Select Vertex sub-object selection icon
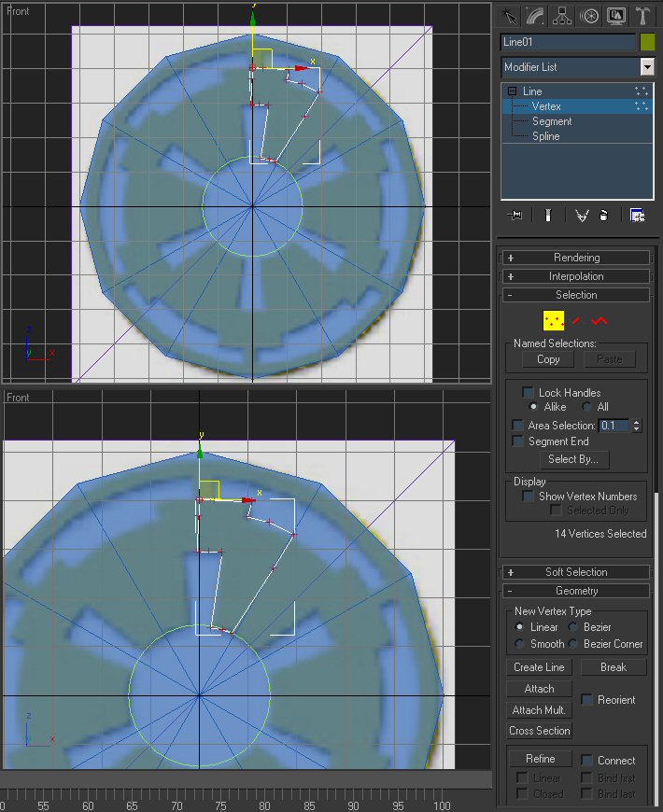This screenshot has height=812, width=663. [553, 320]
